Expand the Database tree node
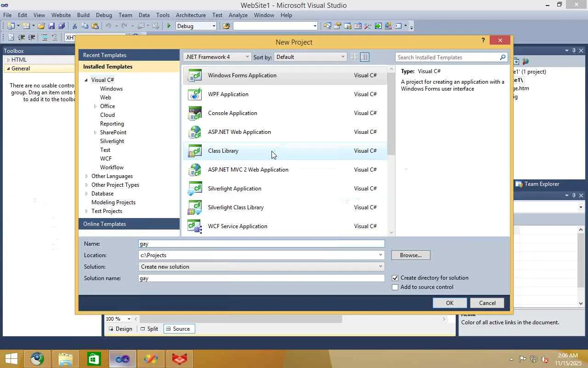Image resolution: width=588 pixels, height=368 pixels. click(87, 194)
